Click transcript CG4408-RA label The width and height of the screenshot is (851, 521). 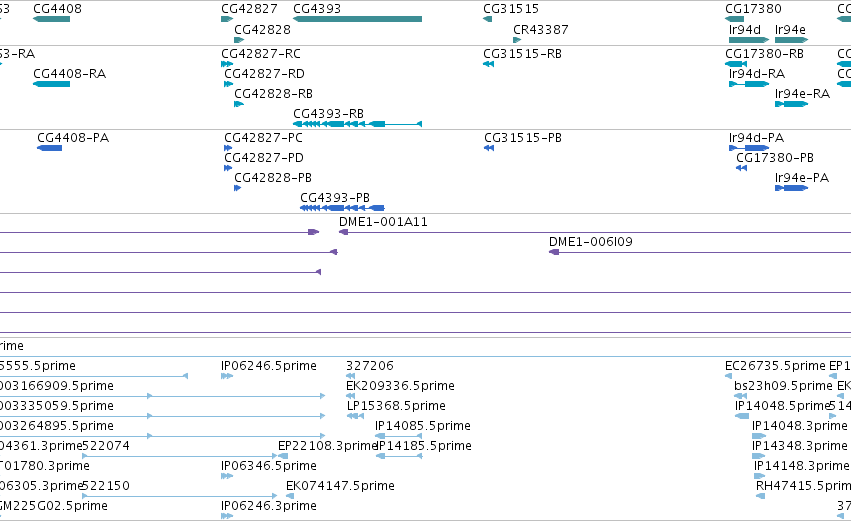(x=69, y=74)
